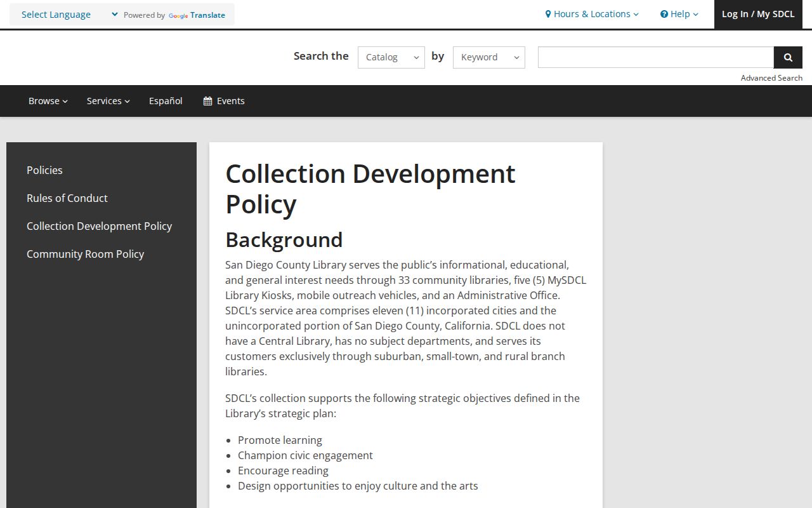Open Community Room Policy in the sidebar

(x=85, y=254)
